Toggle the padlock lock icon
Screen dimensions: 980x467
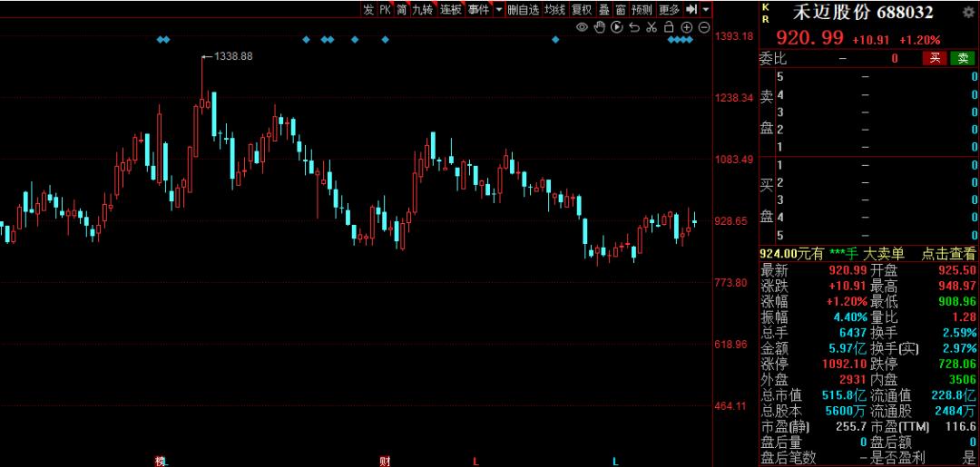pos(668,27)
